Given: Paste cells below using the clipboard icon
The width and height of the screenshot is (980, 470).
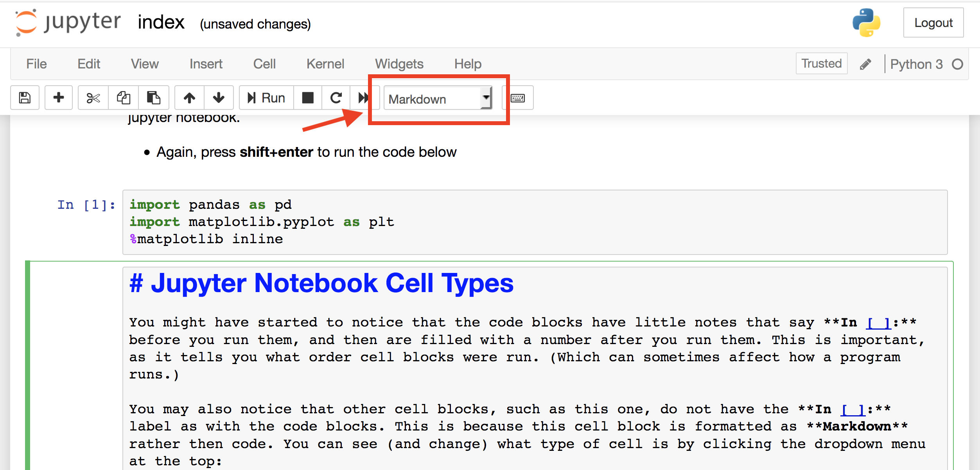Looking at the screenshot, I should click(153, 97).
